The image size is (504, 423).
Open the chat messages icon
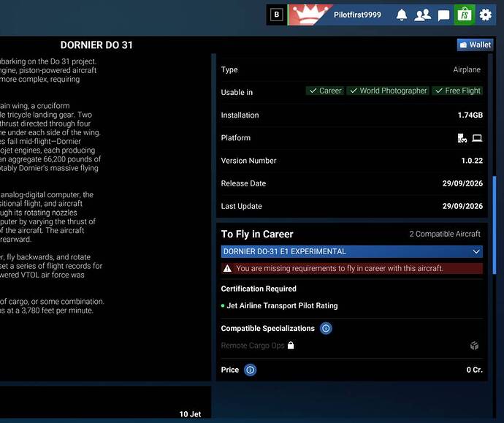(443, 15)
